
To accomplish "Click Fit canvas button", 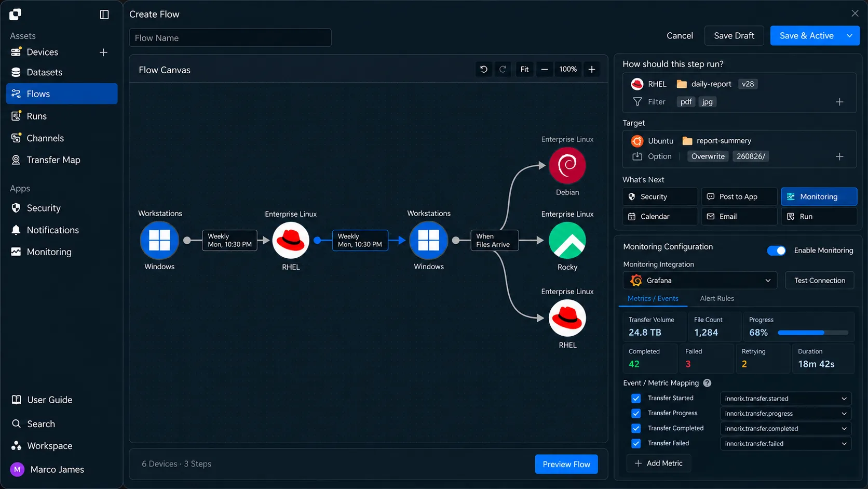I will [525, 69].
